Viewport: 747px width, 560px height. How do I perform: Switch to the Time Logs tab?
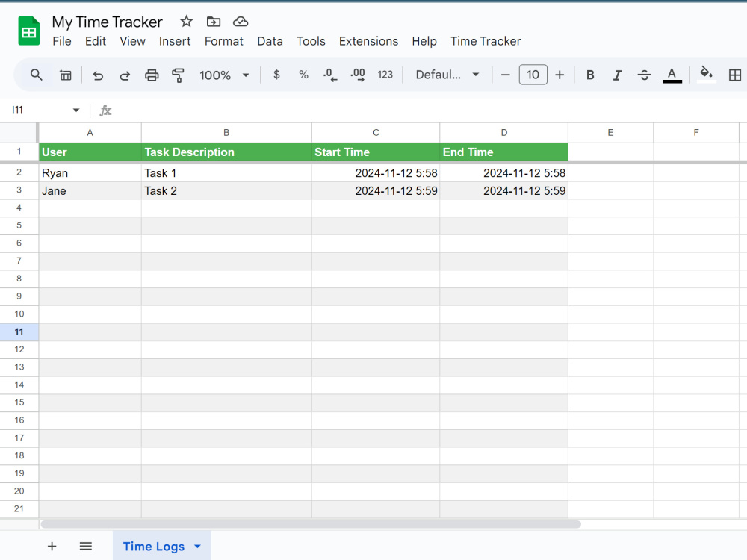(x=153, y=546)
